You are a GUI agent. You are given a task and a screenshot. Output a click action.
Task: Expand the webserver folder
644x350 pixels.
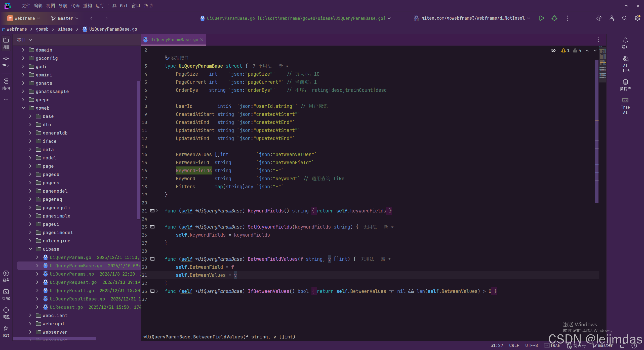pyautogui.click(x=30, y=332)
